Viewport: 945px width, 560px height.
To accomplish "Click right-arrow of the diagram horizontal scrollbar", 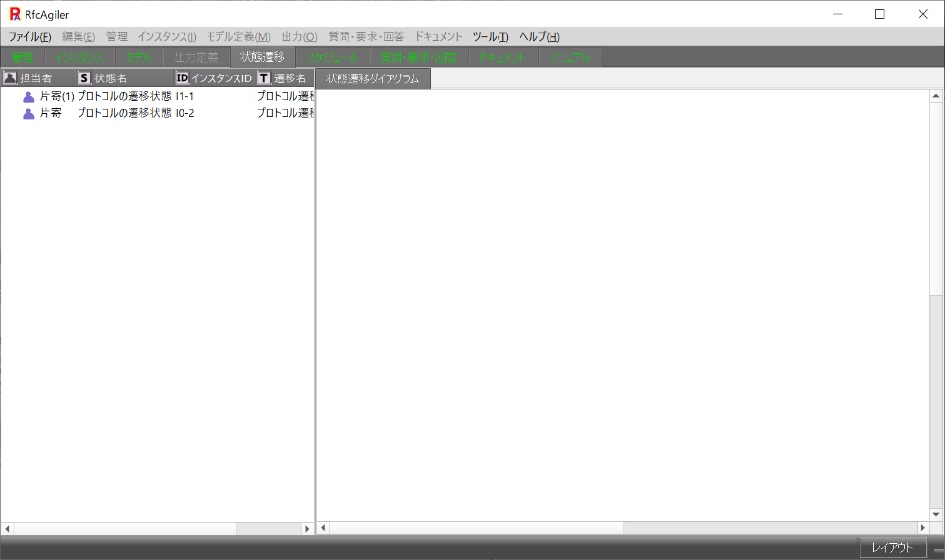I will tap(922, 528).
